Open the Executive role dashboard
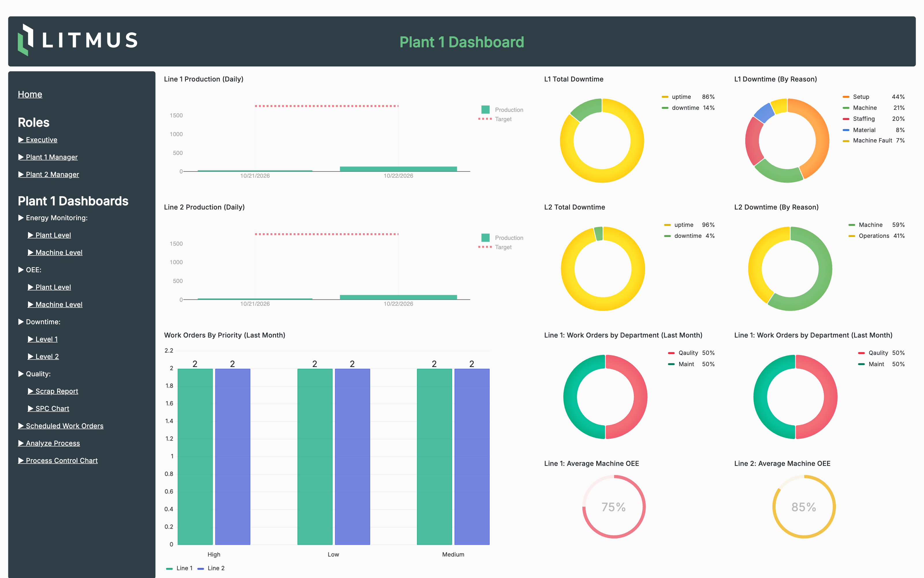This screenshot has height=578, width=924. 38,140
